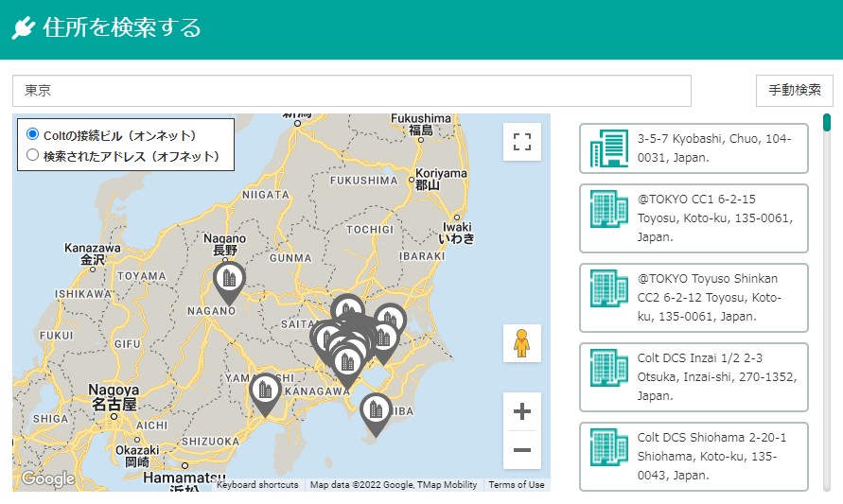Open the @TOKYO CC1 6-2-15 Toyosu card
The width and height of the screenshot is (843, 504).
point(694,218)
